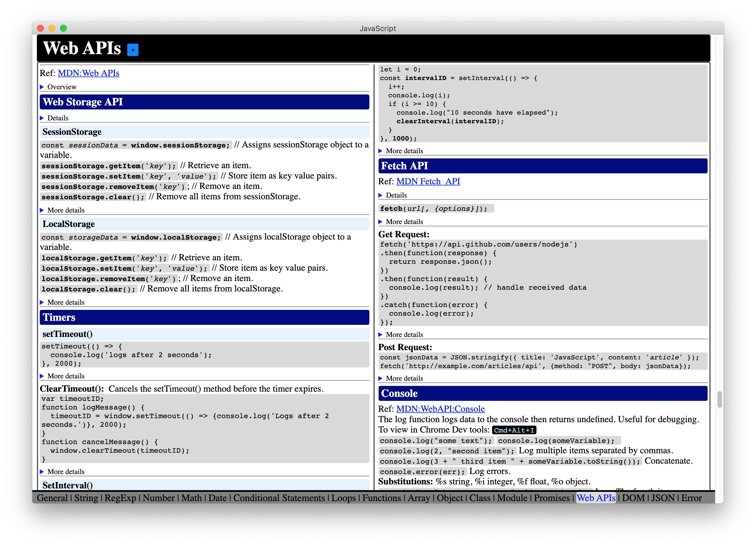Click the console.log("some text"); snippet

[x=436, y=441]
